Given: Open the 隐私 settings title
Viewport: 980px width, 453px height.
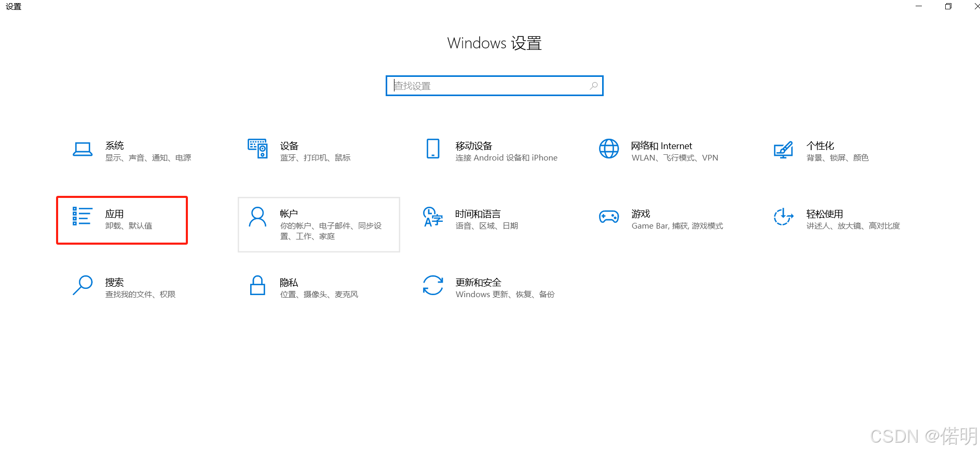Looking at the screenshot, I should tap(289, 282).
